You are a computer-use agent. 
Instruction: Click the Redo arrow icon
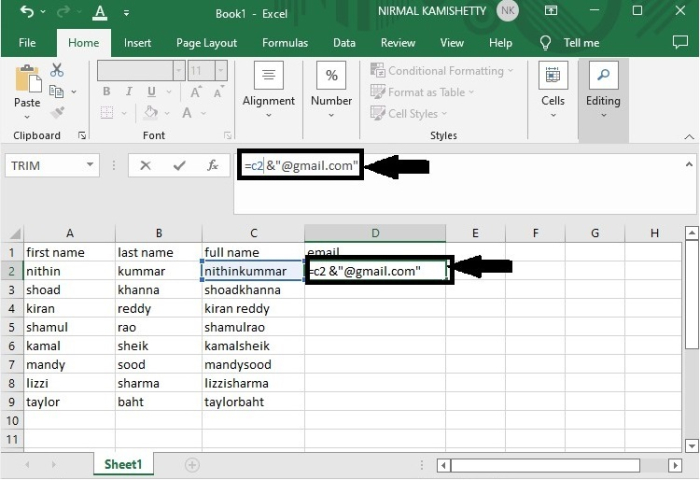63,12
